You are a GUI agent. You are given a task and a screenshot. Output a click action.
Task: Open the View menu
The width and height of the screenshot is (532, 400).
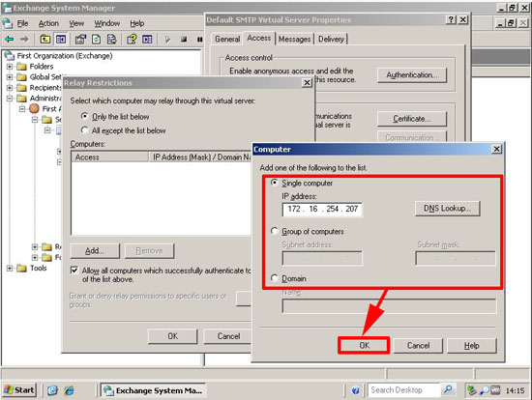click(x=76, y=23)
